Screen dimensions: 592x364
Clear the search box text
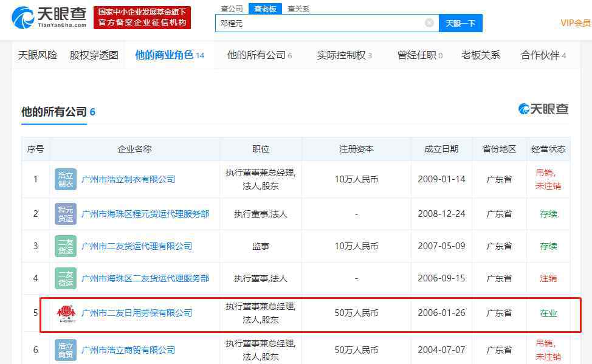click(x=429, y=23)
